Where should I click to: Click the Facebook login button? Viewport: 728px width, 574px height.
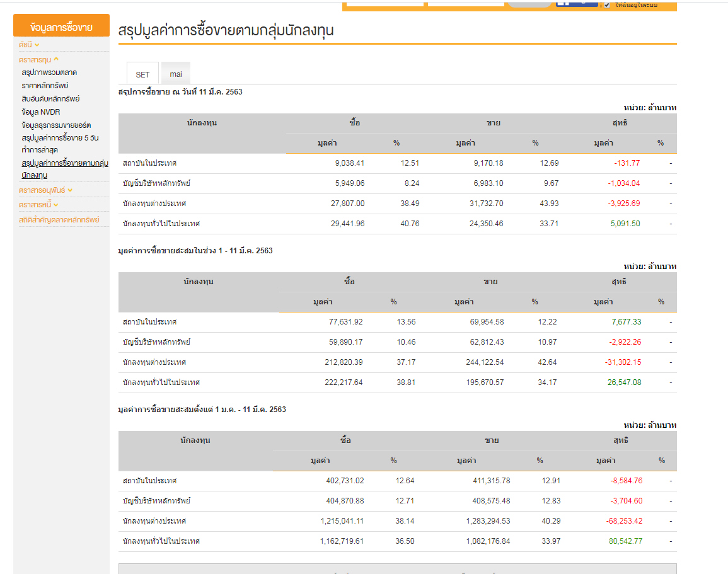pos(577,4)
